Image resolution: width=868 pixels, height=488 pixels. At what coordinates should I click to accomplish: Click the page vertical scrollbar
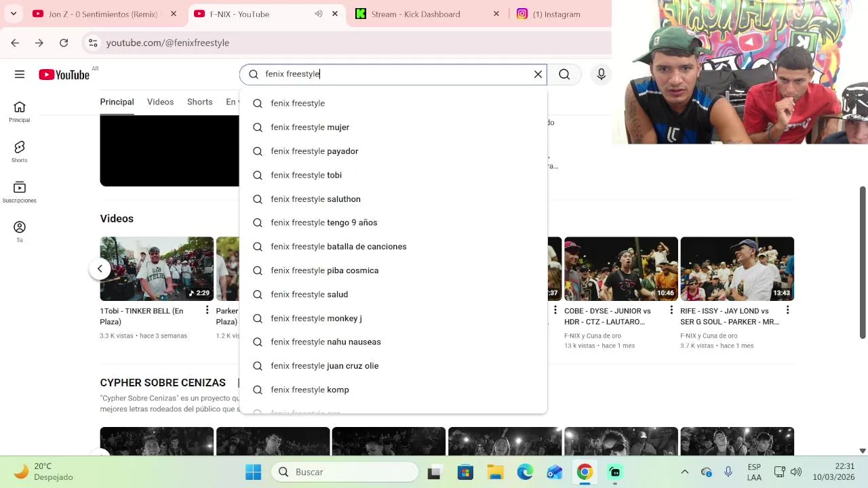pos(863,262)
